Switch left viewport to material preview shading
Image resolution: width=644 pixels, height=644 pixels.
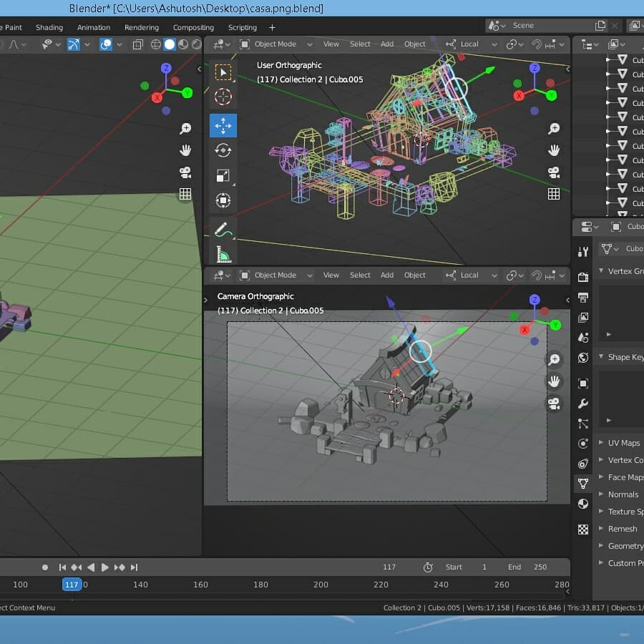click(183, 44)
